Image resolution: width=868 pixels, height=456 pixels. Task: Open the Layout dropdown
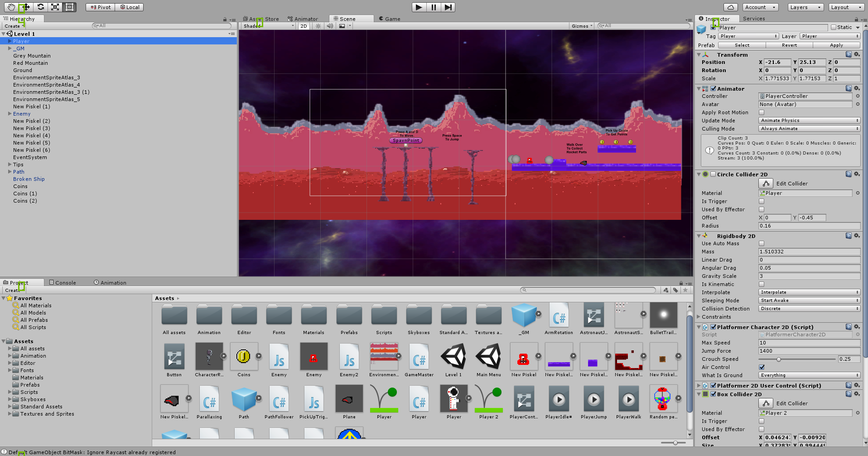846,7
